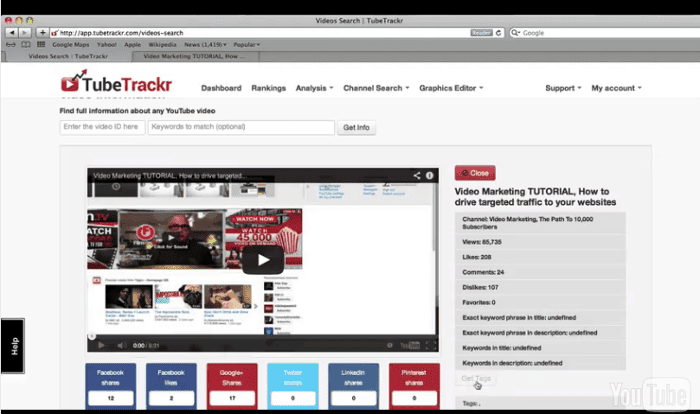The width and height of the screenshot is (700, 414).
Task: Switch to Videos Search | TubeTrackr tab
Action: [x=68, y=56]
